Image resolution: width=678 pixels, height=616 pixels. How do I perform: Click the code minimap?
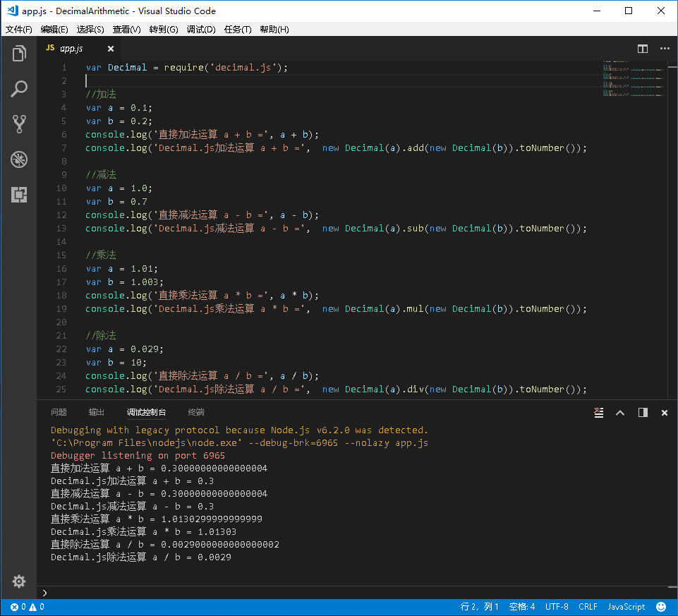(x=634, y=79)
